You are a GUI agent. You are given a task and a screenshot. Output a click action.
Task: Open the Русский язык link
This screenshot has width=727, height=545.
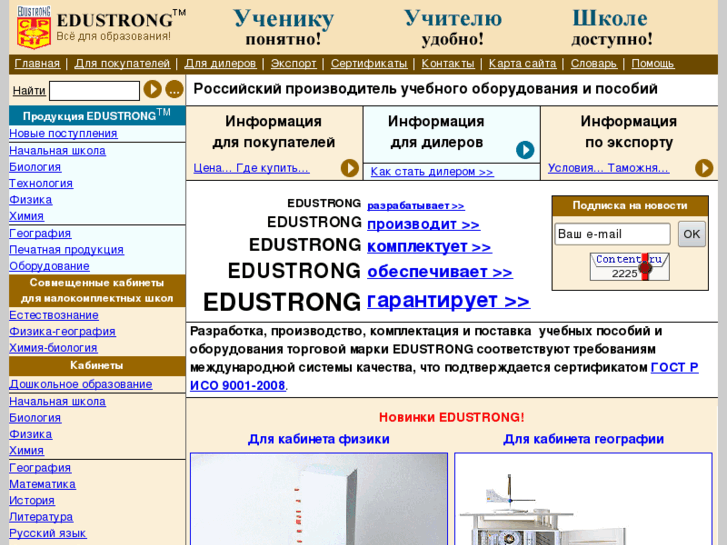(48, 533)
